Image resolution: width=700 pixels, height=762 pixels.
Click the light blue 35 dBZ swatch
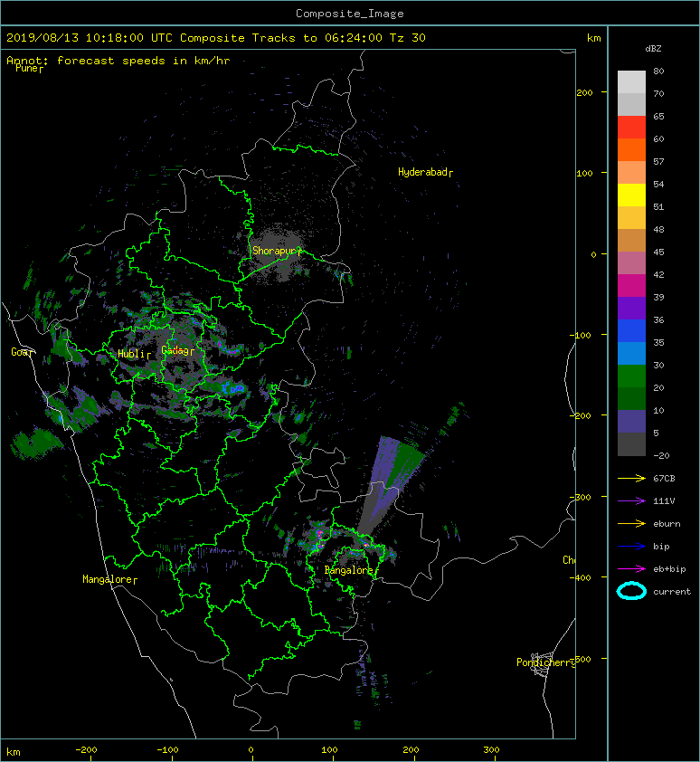[631, 353]
